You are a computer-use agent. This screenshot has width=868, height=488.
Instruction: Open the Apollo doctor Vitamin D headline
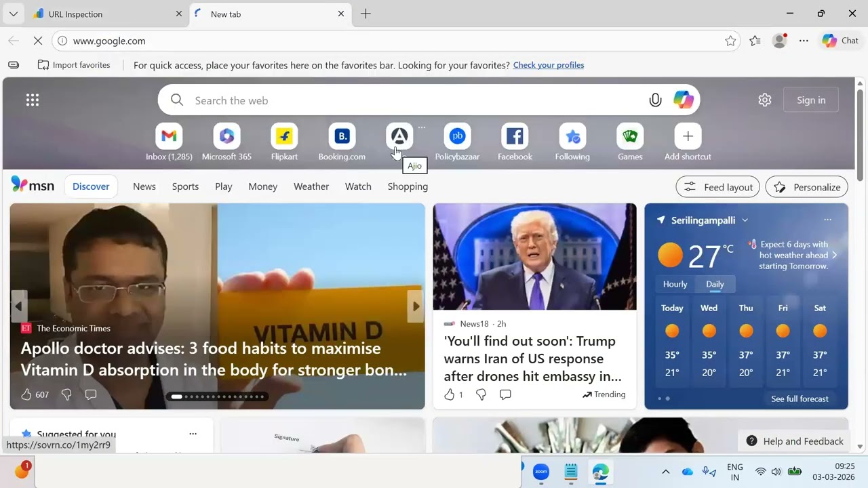214,359
